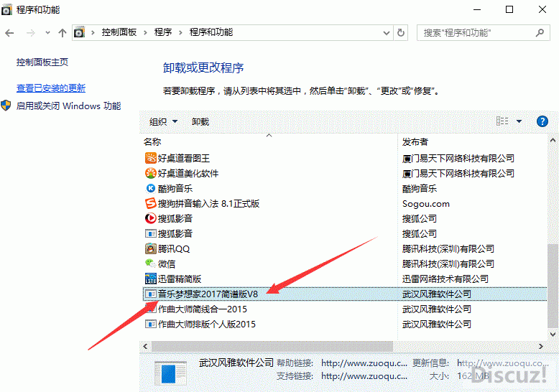The width and height of the screenshot is (559, 392).
Task: Select the 好桌道美化软件 entry name
Action: [x=188, y=173]
